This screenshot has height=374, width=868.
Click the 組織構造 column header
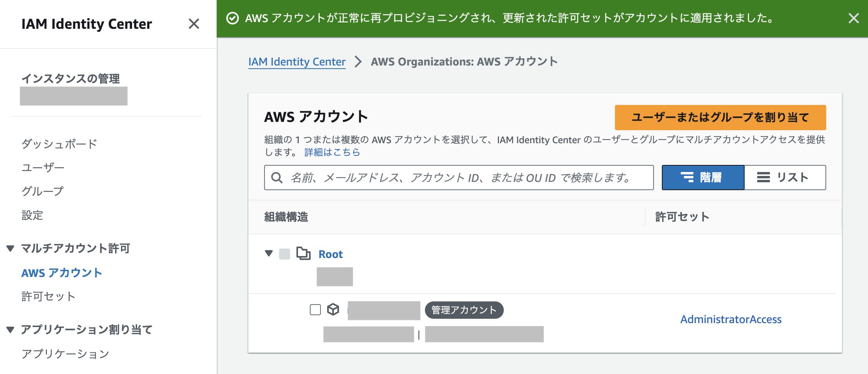point(286,217)
